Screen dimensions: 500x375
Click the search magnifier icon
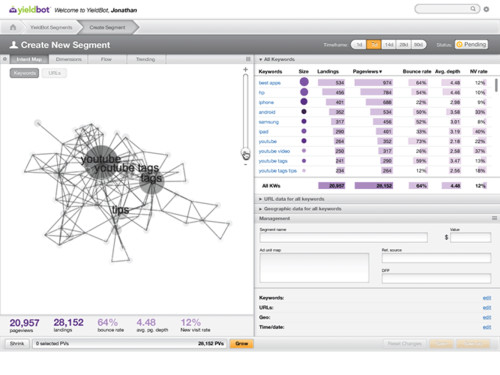pos(473,9)
